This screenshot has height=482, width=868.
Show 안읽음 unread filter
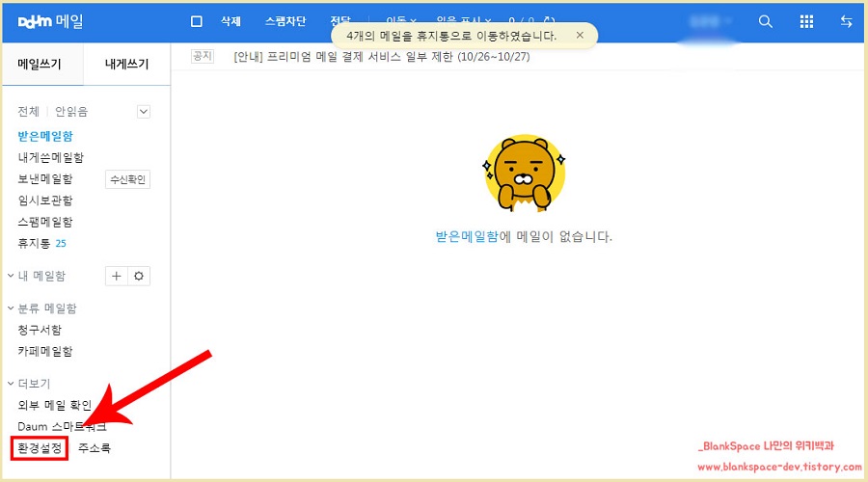(71, 112)
